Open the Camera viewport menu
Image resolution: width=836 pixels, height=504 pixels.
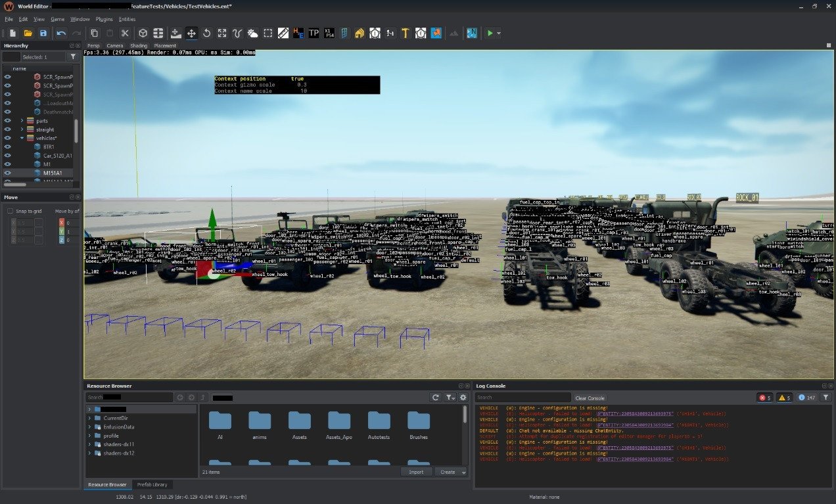[115, 45]
